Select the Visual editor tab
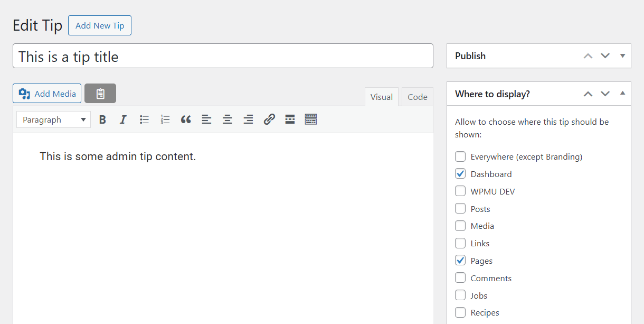The height and width of the screenshot is (324, 644). pos(381,97)
